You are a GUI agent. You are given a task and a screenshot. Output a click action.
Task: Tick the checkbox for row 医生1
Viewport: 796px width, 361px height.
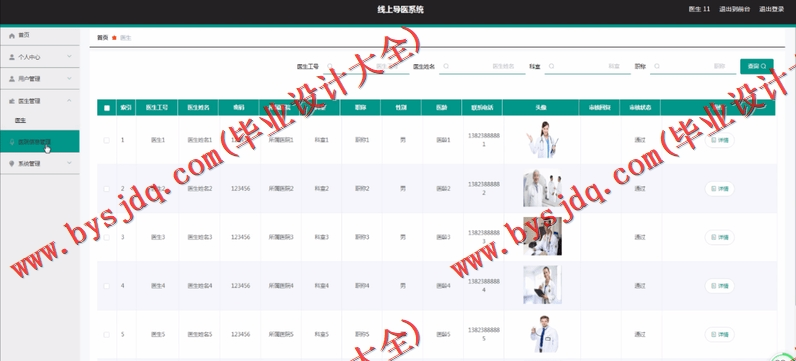pos(107,140)
